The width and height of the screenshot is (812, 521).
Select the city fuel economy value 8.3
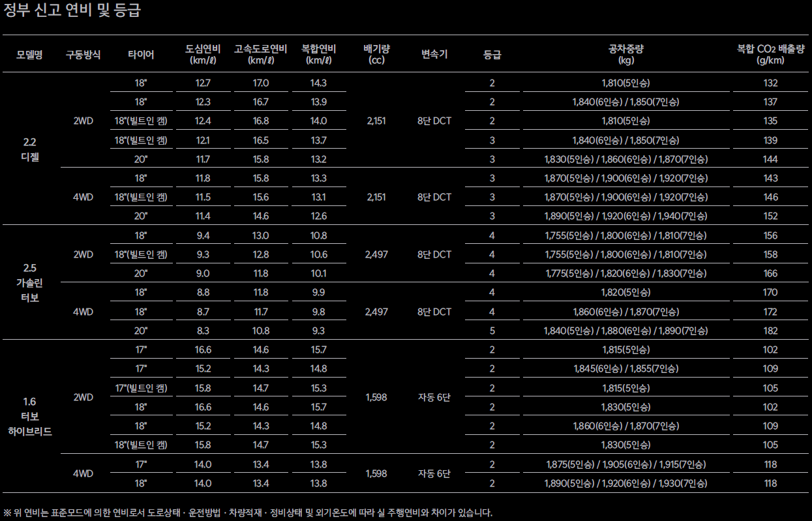(203, 331)
